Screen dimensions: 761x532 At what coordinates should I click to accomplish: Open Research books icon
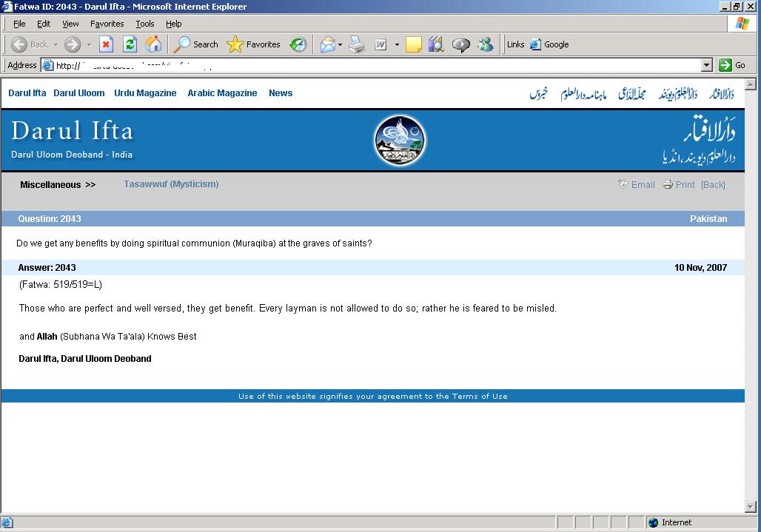point(436,44)
